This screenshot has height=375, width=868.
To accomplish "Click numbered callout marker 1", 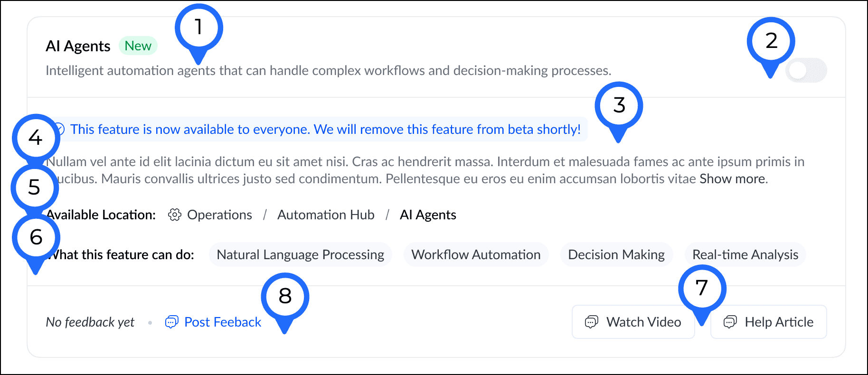I will coord(199,28).
